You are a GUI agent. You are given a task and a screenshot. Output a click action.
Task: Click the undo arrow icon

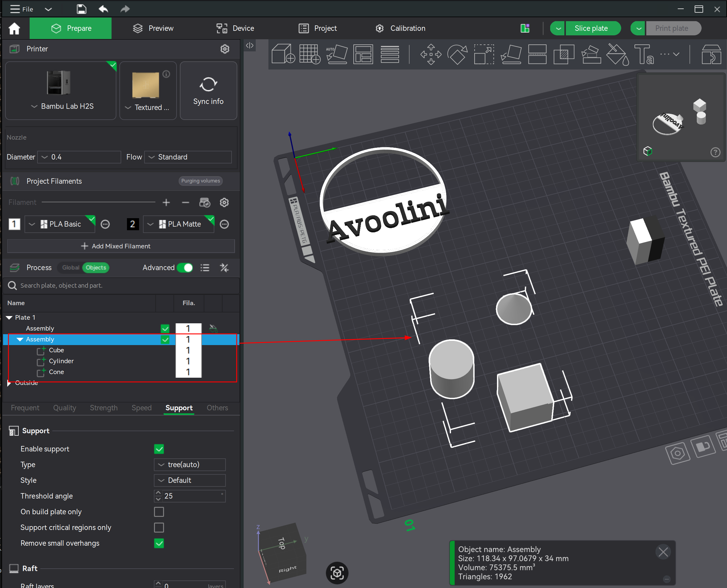click(103, 9)
